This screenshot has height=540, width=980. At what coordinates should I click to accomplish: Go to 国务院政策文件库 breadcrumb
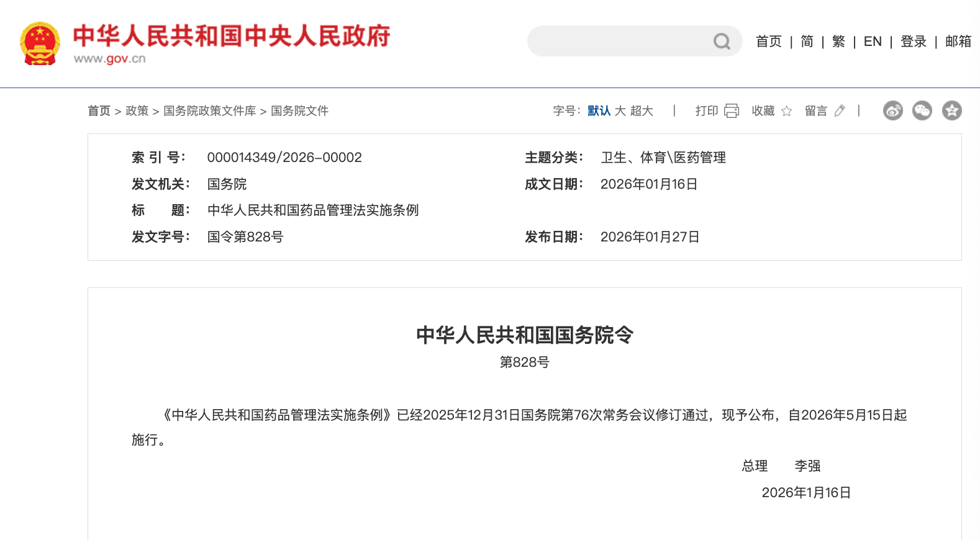pos(209,111)
